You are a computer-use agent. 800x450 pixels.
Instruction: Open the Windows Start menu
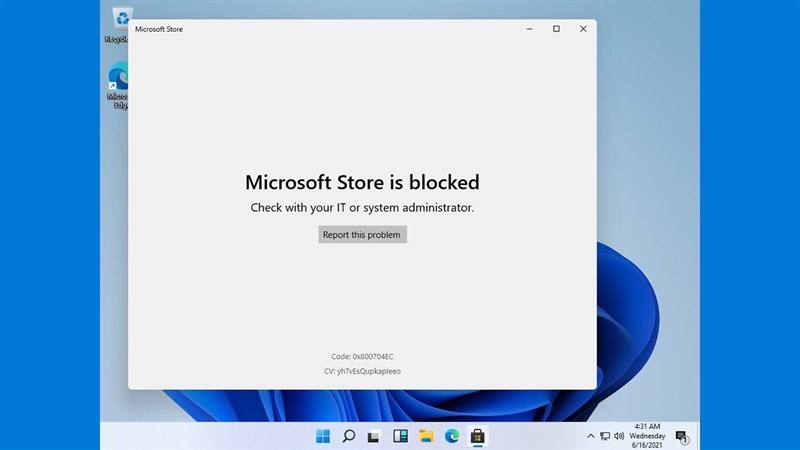323,436
